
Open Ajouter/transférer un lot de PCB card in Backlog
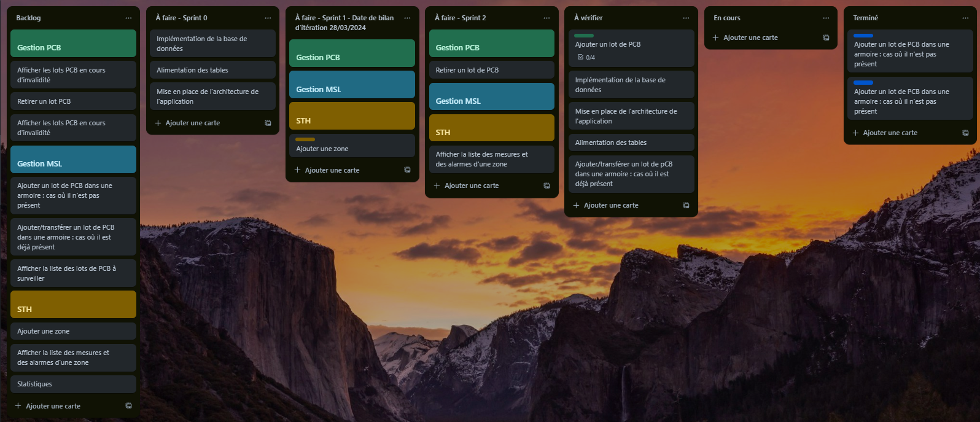pyautogui.click(x=73, y=237)
